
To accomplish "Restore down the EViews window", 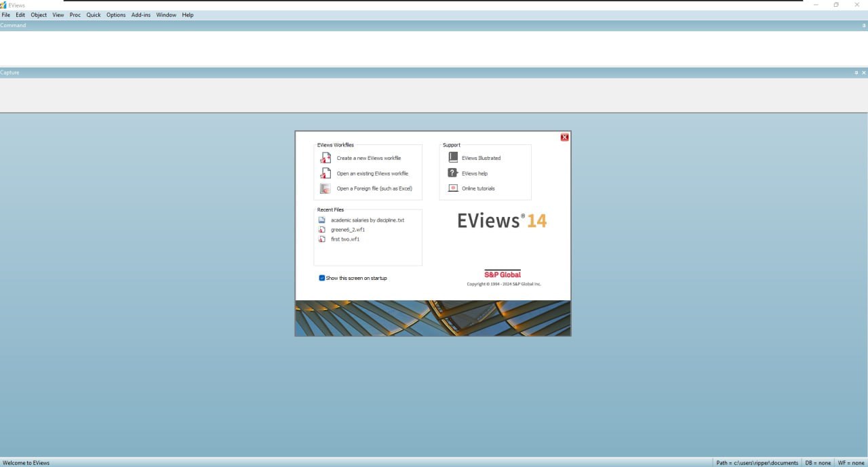I will click(836, 5).
